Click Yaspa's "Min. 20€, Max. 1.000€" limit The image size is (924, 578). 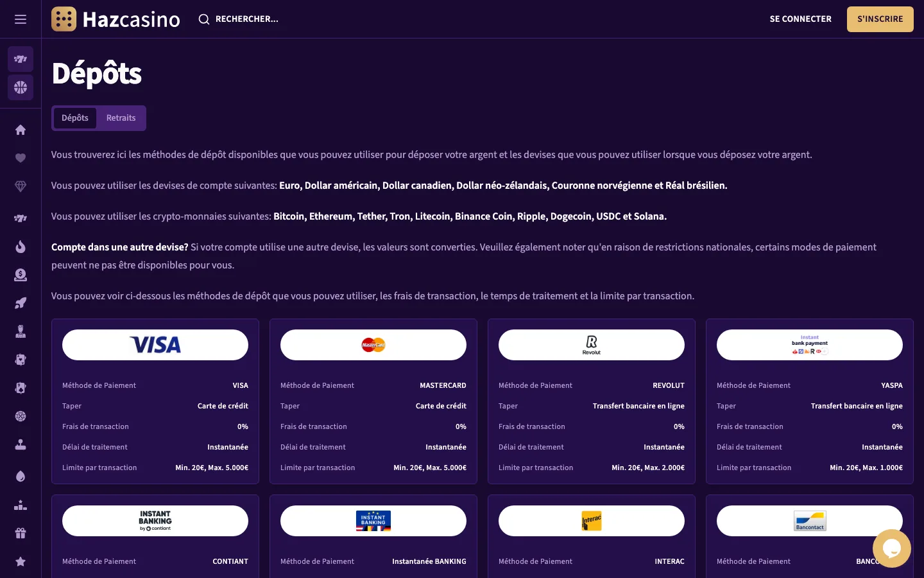click(x=866, y=468)
